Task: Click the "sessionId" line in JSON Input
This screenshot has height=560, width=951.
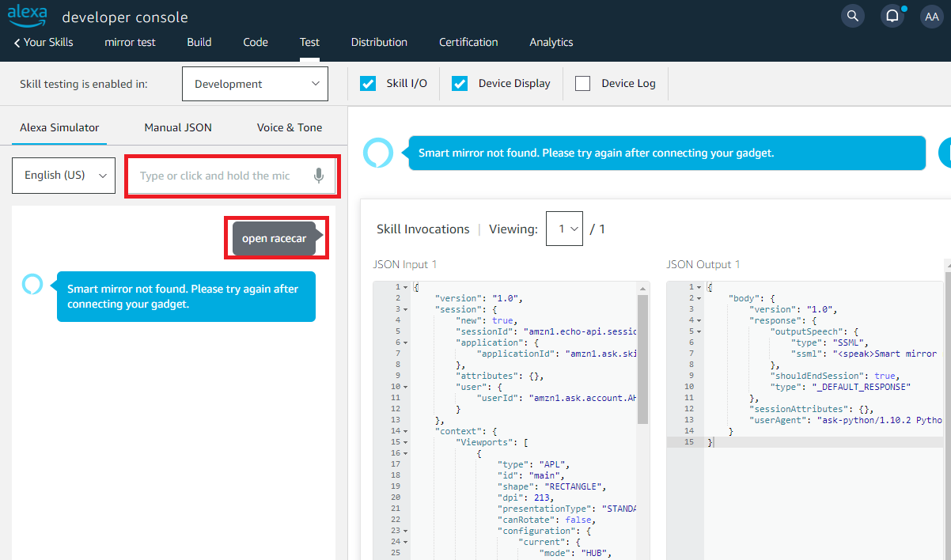Action: [x=545, y=331]
